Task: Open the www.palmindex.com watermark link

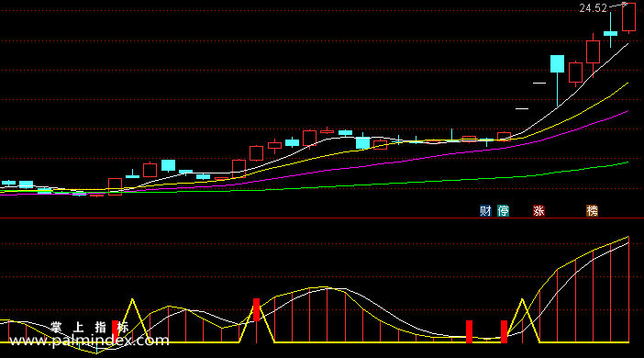Action: coord(89,341)
